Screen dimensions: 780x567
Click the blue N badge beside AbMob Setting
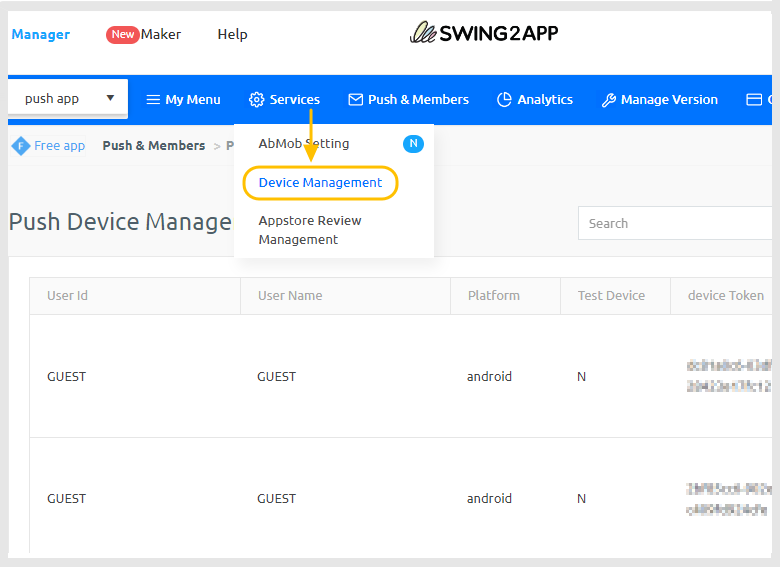tap(413, 144)
